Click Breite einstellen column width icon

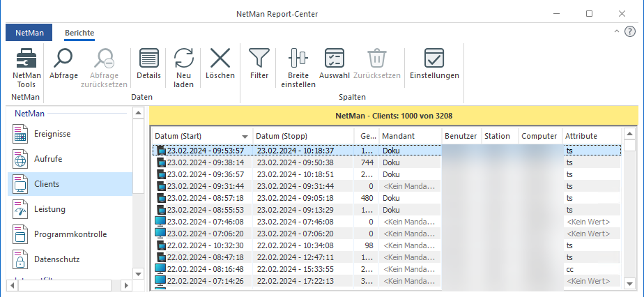click(x=298, y=58)
